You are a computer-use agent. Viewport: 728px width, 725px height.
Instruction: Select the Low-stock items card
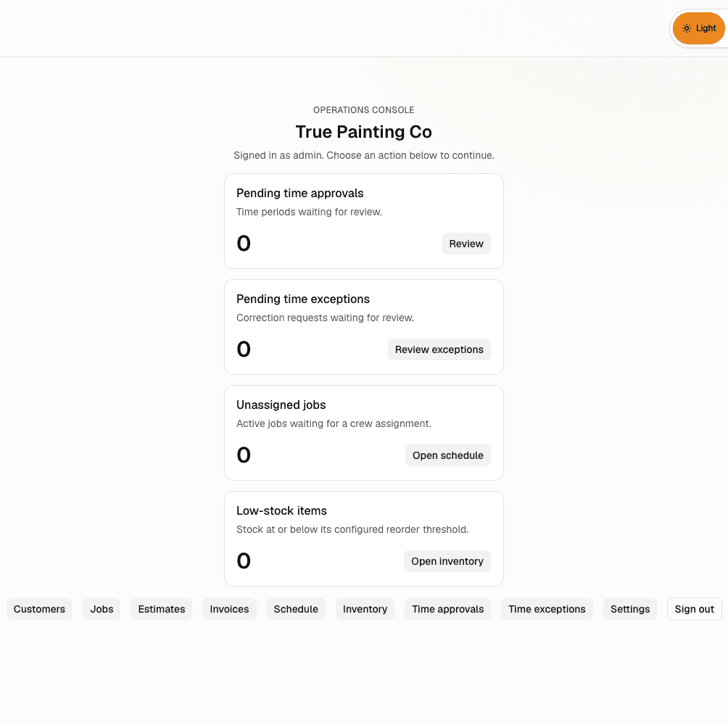coord(364,539)
